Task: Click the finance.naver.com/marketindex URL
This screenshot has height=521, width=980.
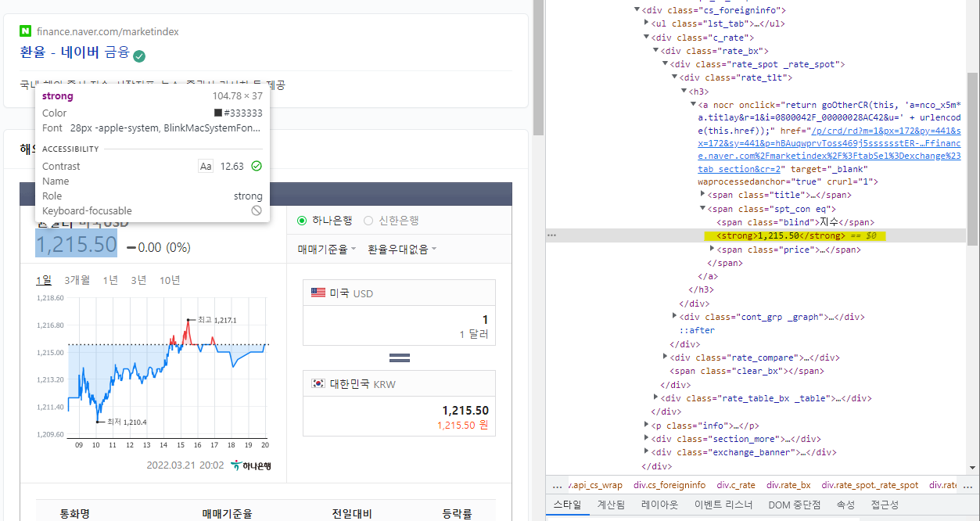Action: click(108, 32)
